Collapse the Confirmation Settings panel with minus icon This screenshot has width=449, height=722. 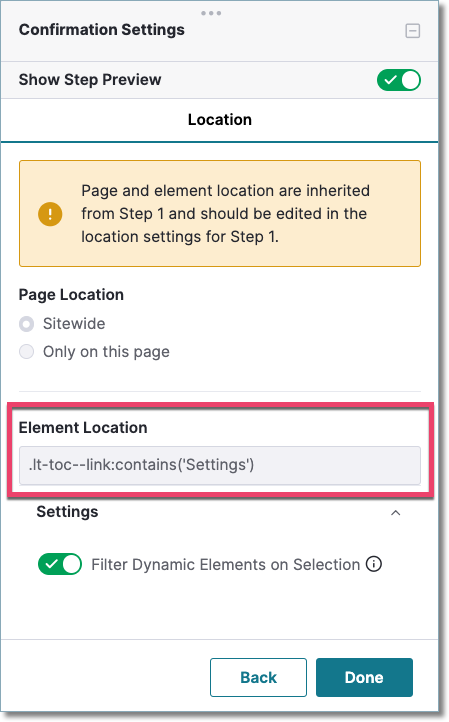[x=412, y=31]
